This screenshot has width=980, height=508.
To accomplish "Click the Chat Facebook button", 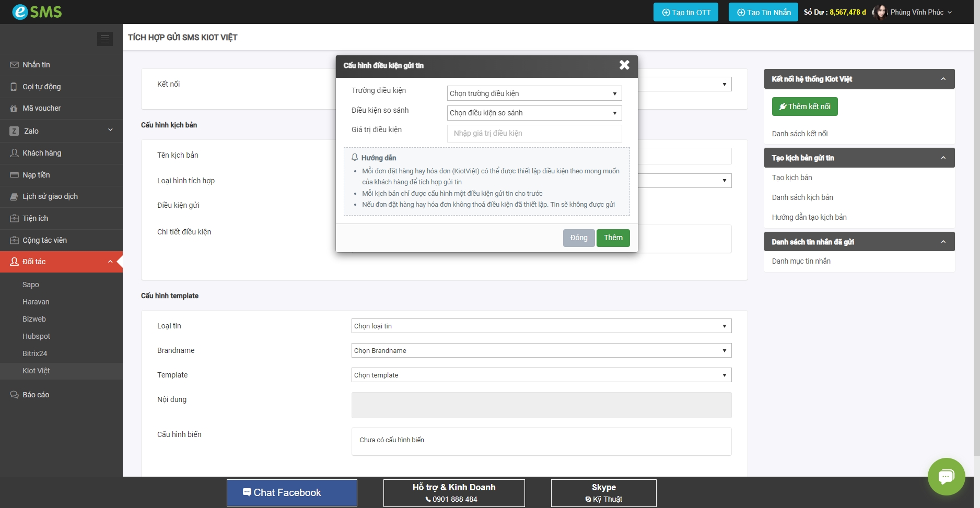I will pyautogui.click(x=291, y=492).
